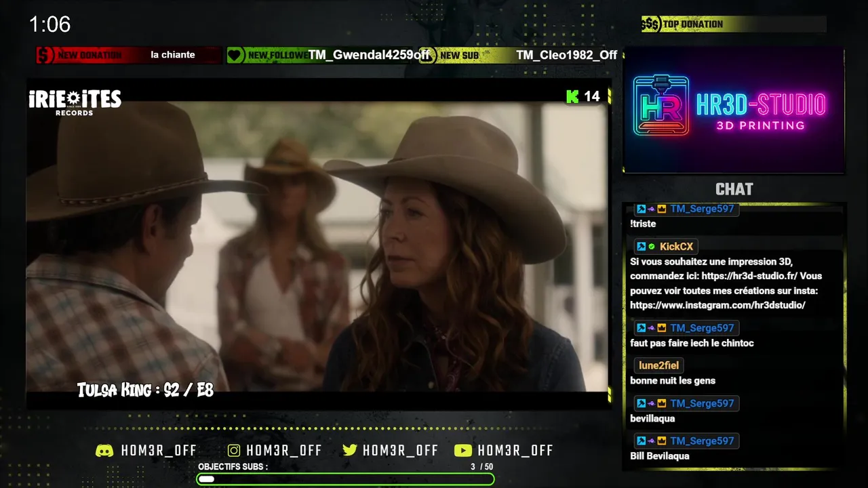The width and height of the screenshot is (868, 488).
Task: Click the YouTube icon in social bar
Action: [x=463, y=451]
